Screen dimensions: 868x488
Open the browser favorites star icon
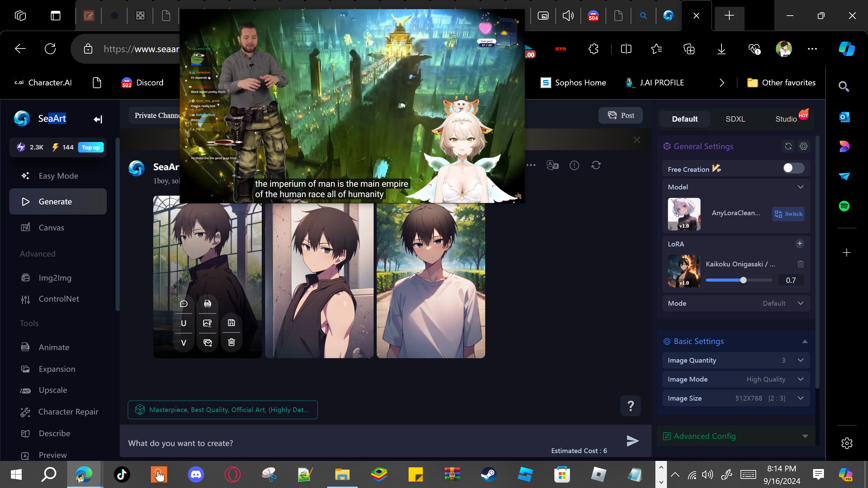(x=656, y=49)
